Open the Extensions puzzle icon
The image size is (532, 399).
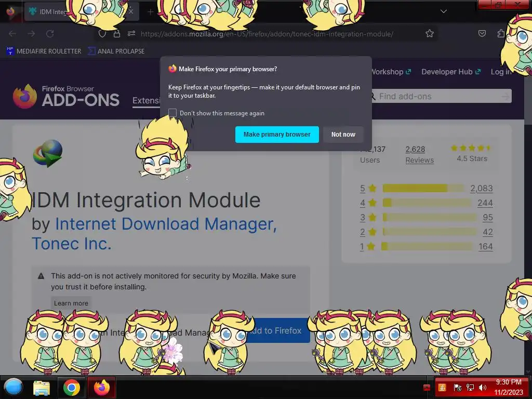click(501, 33)
